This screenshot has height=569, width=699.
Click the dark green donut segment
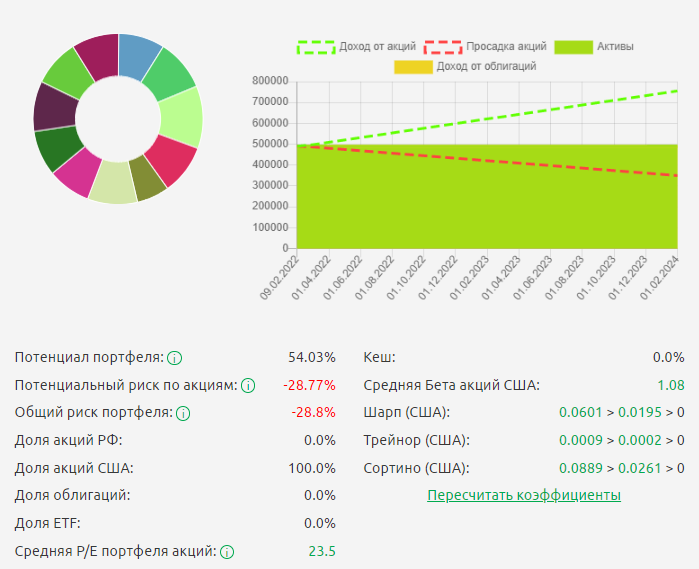[x=57, y=148]
